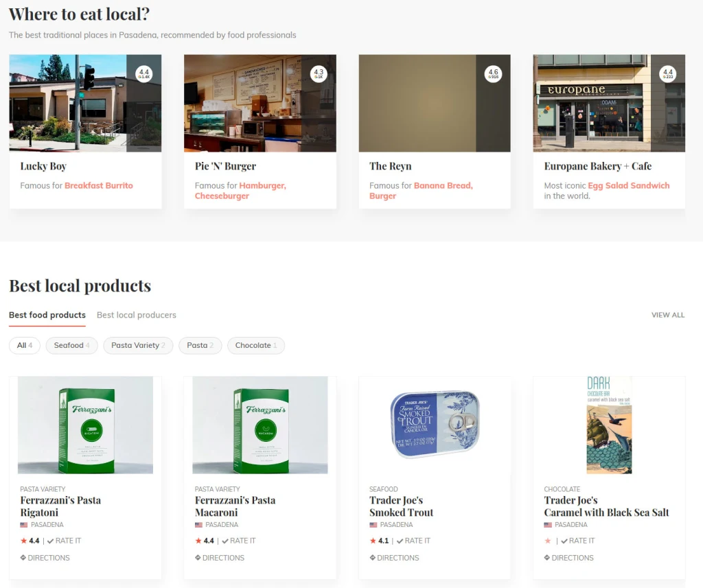This screenshot has height=588, width=703.
Task: Follow the Banana Bread, Burger dish link
Action: click(x=421, y=191)
